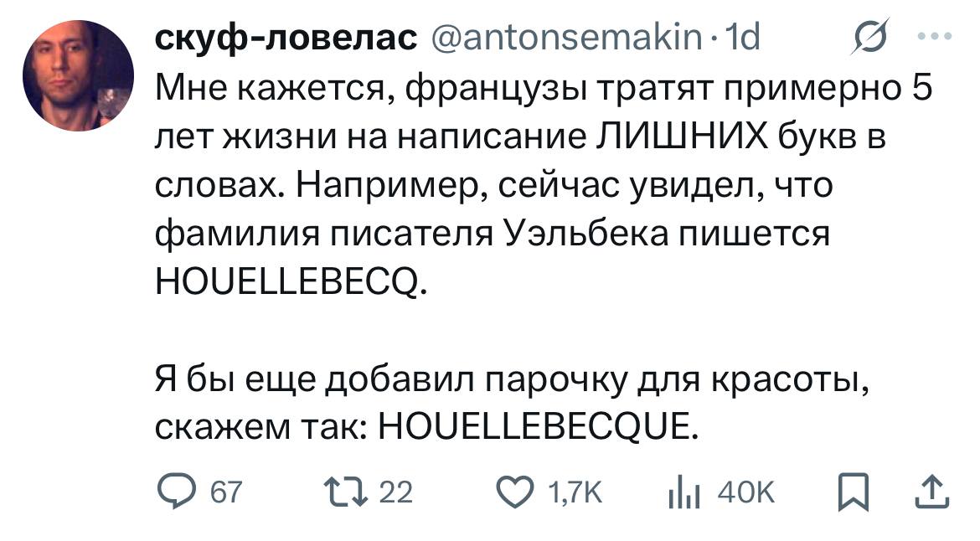Open the скуф-ловелас profile picture

click(x=76, y=76)
